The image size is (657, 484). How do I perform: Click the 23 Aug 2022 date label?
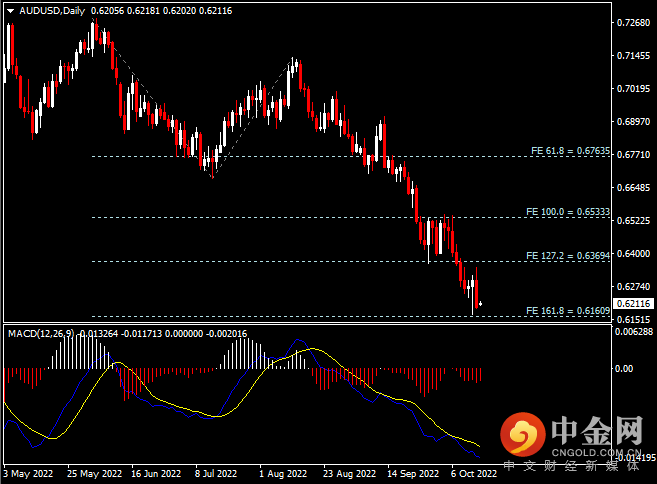[349, 474]
